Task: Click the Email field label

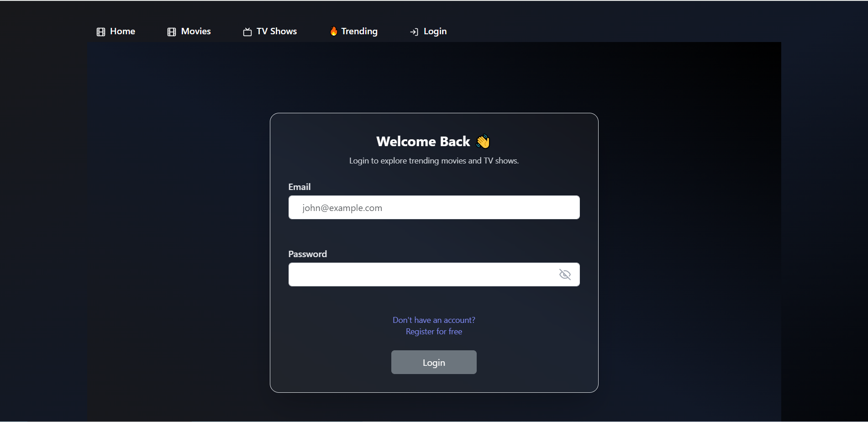Action: click(x=300, y=187)
